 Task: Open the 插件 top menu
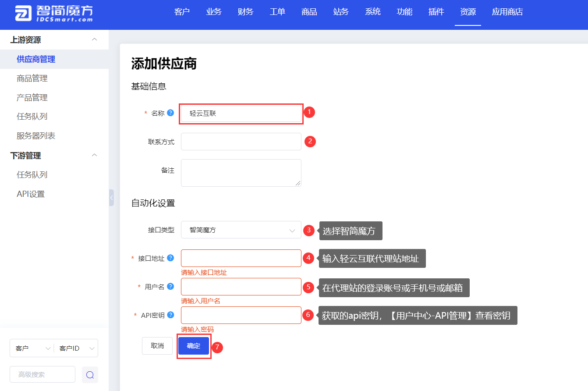click(436, 12)
